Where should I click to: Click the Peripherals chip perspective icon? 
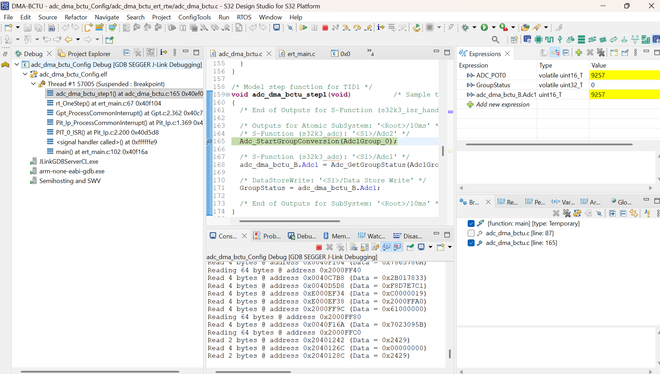538,40
